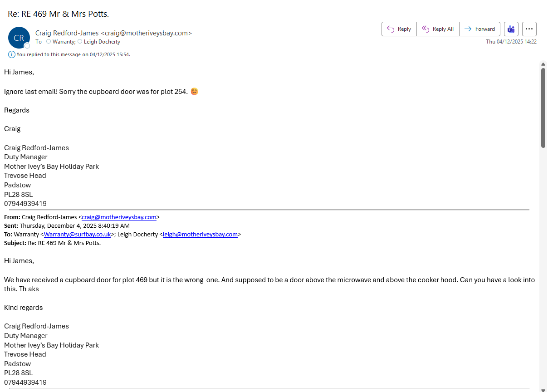Click the scrollbar down arrow
The height and width of the screenshot is (392, 548).
coord(543,389)
